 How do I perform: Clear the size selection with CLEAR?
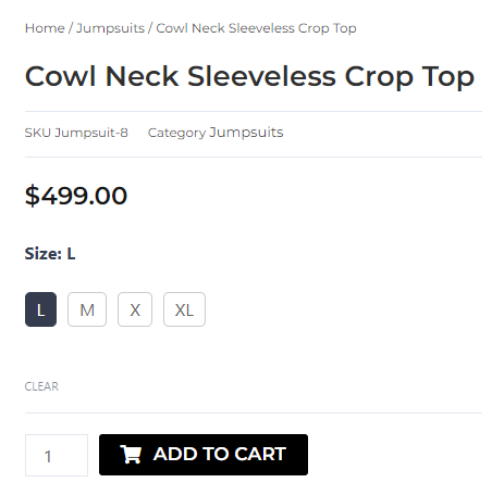click(42, 386)
